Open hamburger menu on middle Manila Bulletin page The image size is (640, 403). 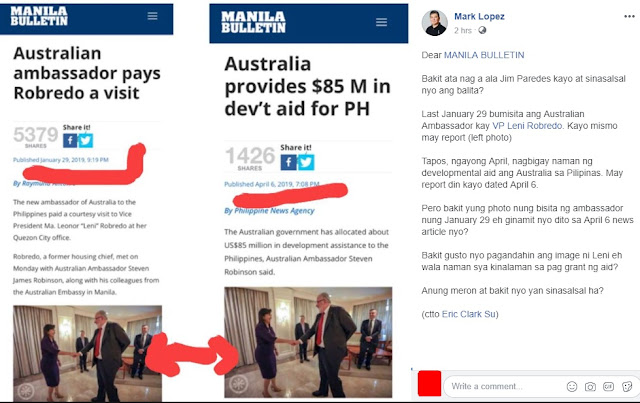381,22
